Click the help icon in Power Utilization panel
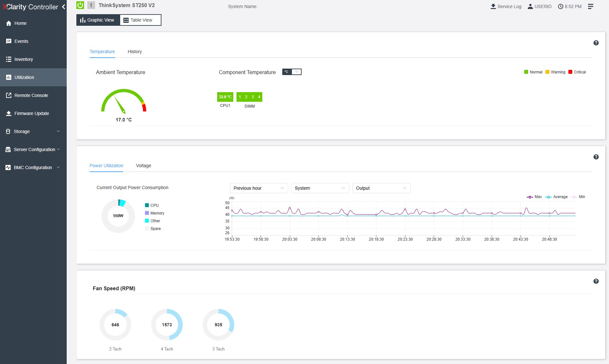The height and width of the screenshot is (364, 609). (x=596, y=157)
